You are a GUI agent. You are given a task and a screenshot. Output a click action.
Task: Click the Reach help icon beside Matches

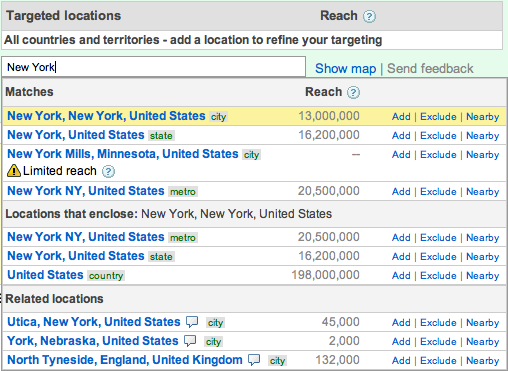pos(353,92)
